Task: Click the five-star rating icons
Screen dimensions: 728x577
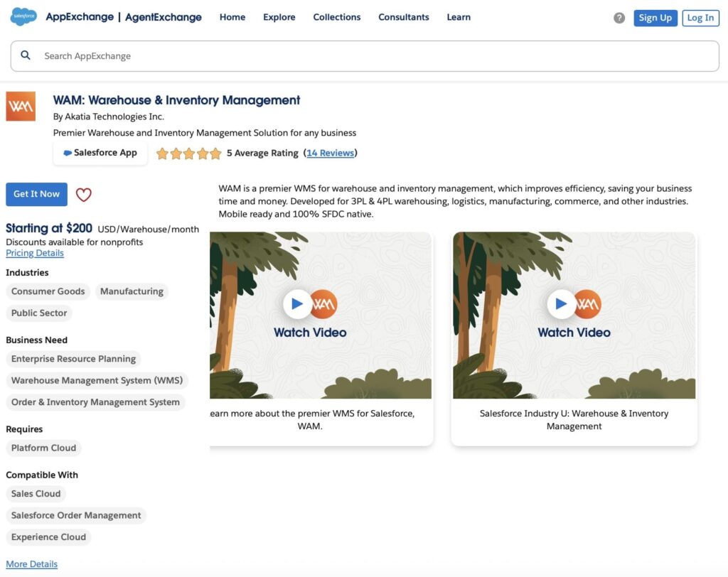Action: (188, 153)
